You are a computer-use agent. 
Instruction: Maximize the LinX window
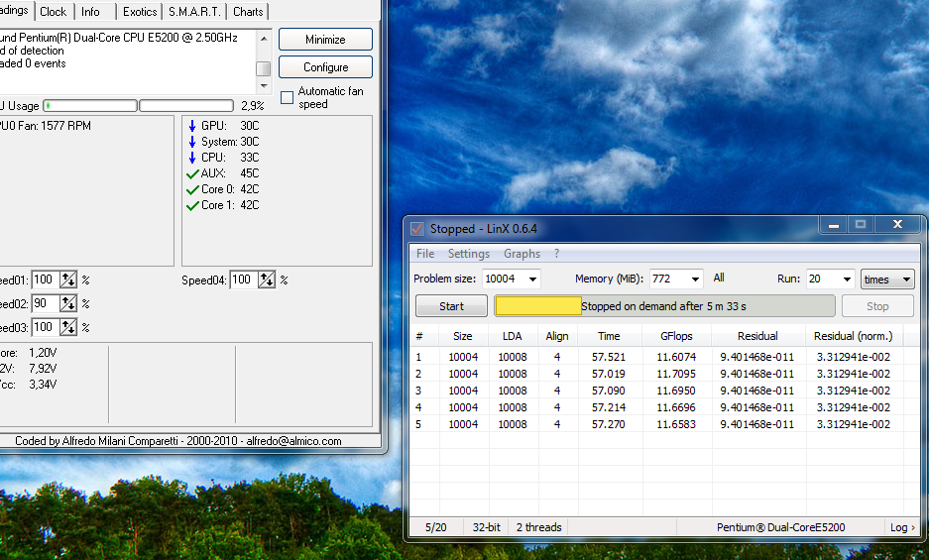[861, 225]
